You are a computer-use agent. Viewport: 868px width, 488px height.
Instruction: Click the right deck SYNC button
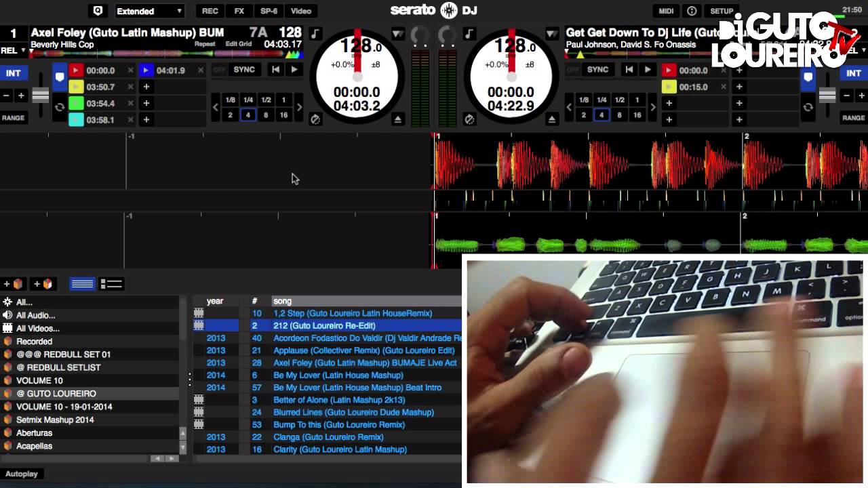(x=597, y=70)
